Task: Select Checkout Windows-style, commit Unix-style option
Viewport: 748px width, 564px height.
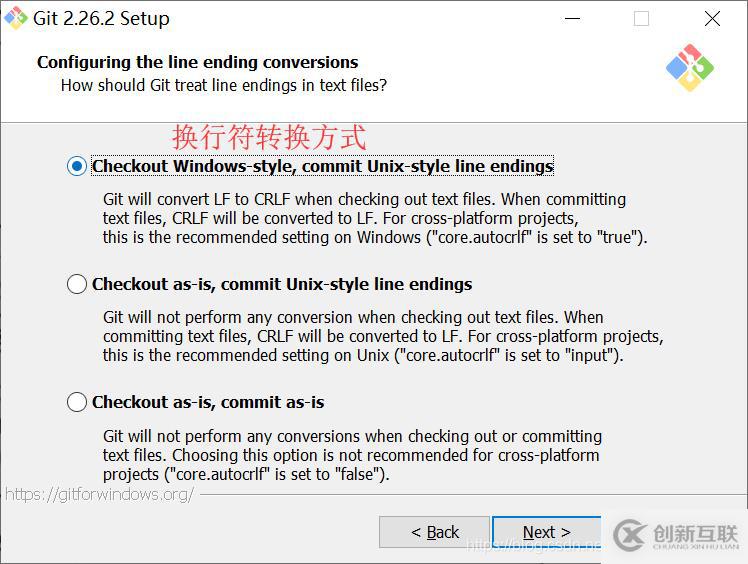Action: click(x=77, y=166)
